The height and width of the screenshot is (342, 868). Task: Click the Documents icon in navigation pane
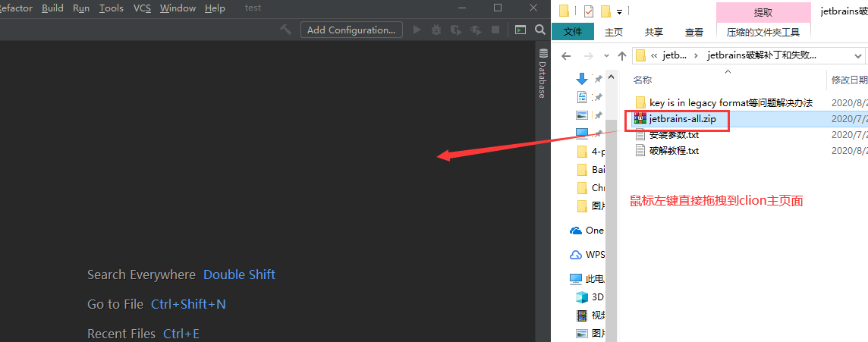(582, 97)
